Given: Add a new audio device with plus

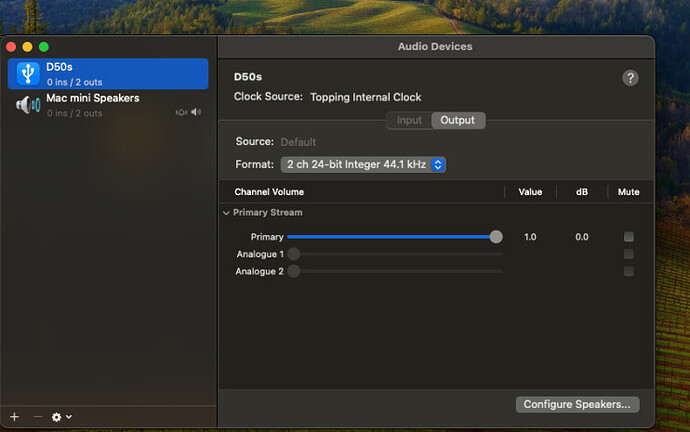Looking at the screenshot, I should click(x=15, y=417).
